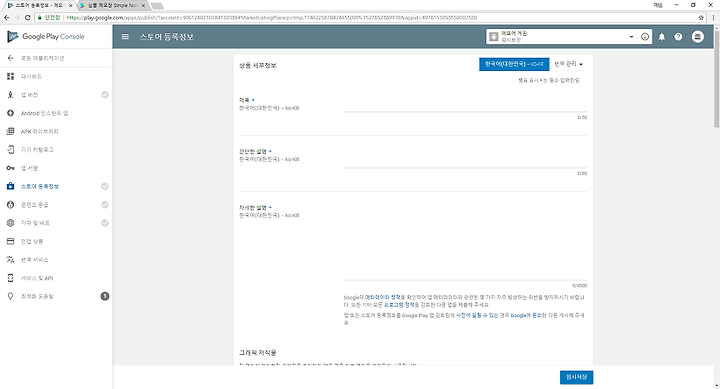
Task: Click Google Play Console logo
Action: point(46,37)
